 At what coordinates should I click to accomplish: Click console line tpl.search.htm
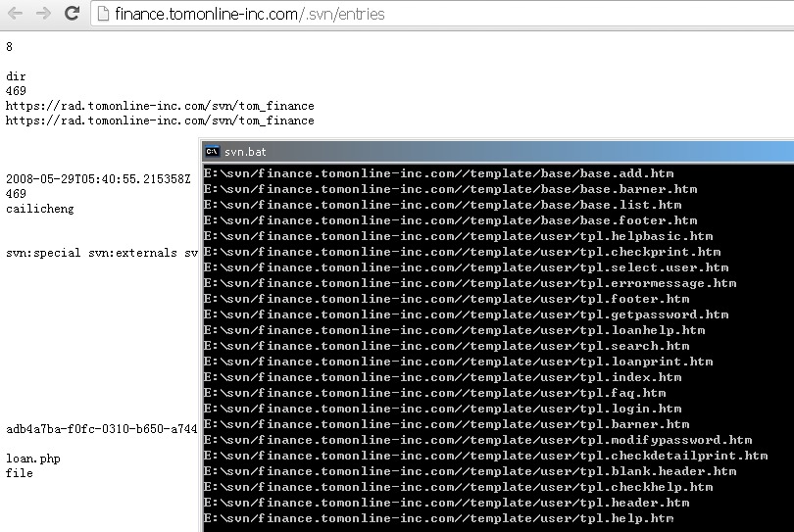(x=447, y=346)
